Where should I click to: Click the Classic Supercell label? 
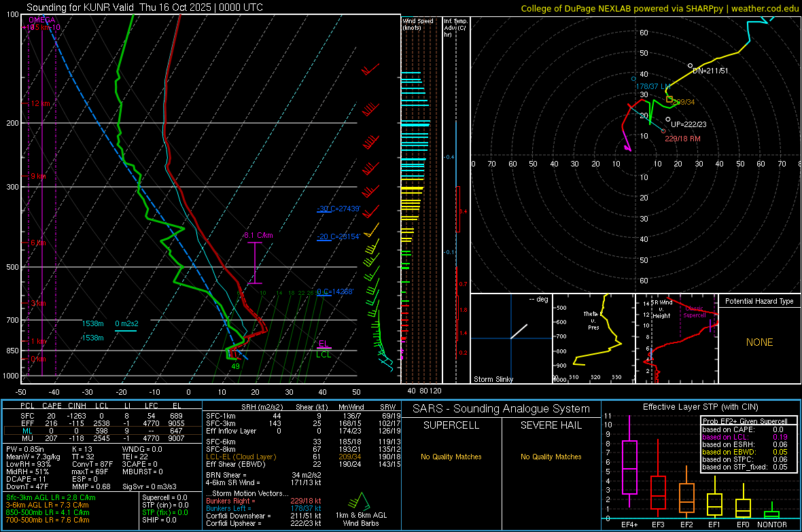click(x=694, y=312)
